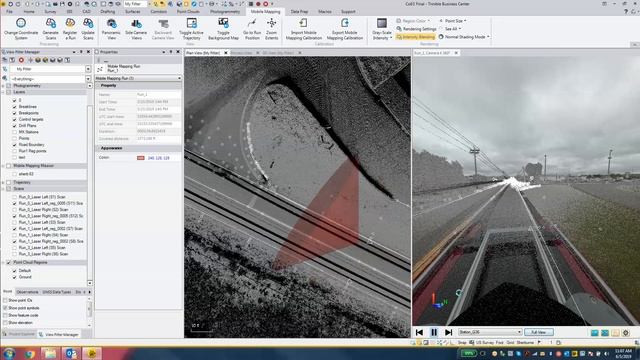Open Chrome from the taskbar
This screenshot has height=360, width=640.
click(29, 353)
